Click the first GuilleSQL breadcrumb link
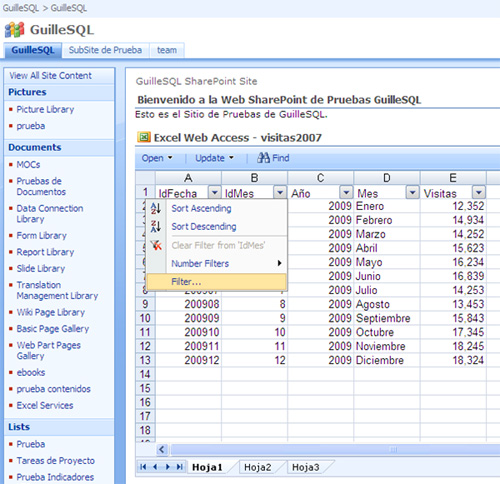 pos(21,8)
